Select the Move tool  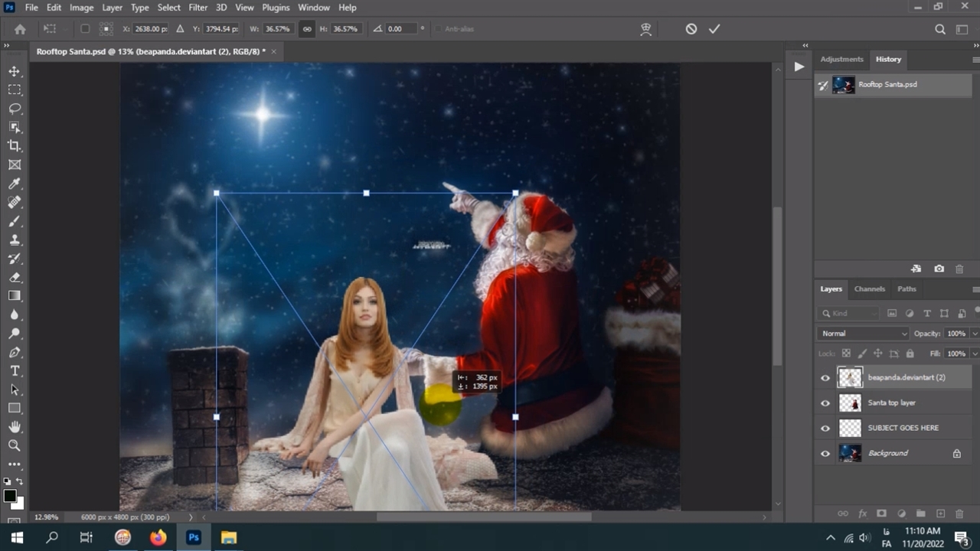point(15,71)
